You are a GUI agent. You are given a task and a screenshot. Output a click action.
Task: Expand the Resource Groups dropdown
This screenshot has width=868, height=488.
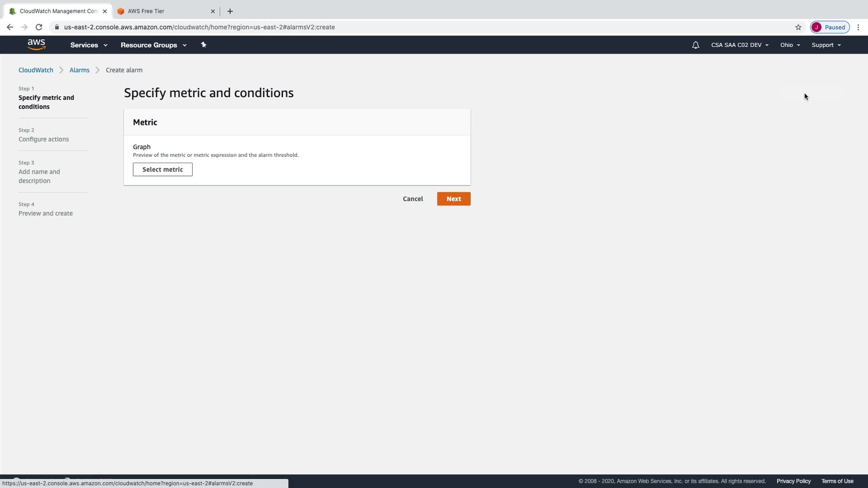[x=154, y=45]
